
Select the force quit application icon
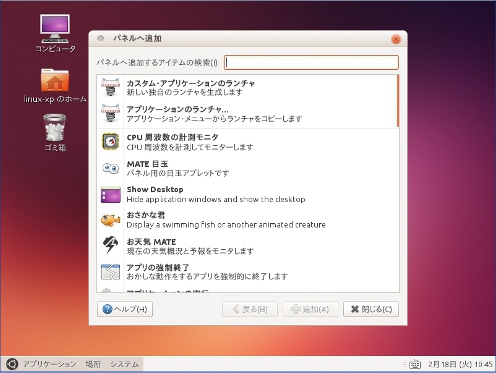(x=110, y=271)
